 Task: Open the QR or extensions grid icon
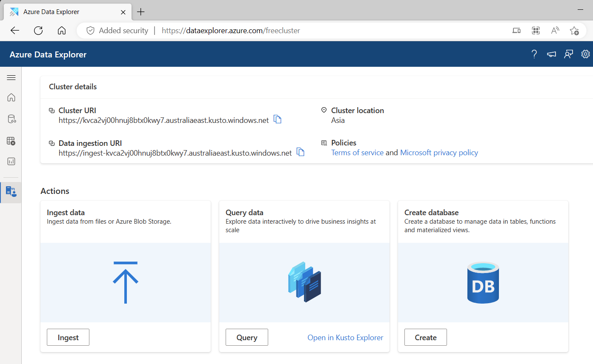pyautogui.click(x=536, y=30)
